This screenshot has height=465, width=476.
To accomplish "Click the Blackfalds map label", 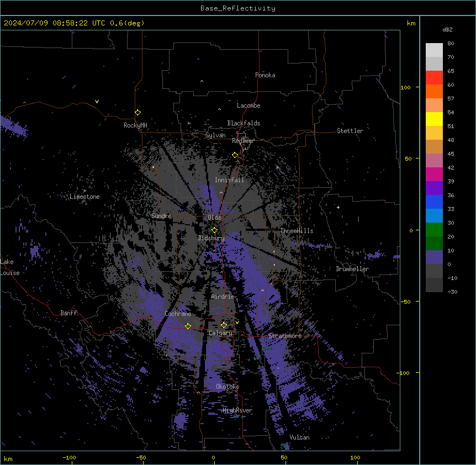I will coord(244,123).
